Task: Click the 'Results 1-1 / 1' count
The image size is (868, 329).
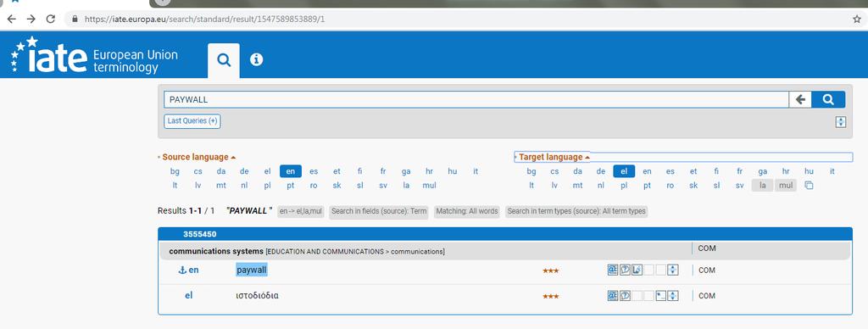Action: point(186,211)
